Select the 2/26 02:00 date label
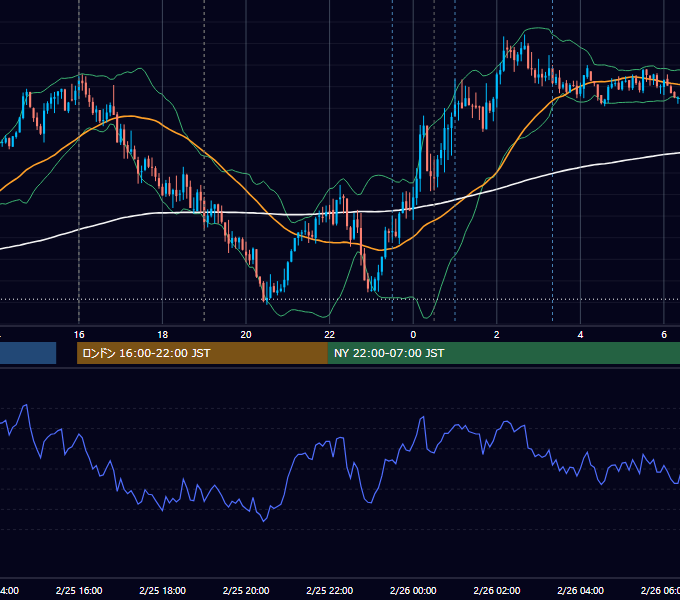 coord(497,590)
